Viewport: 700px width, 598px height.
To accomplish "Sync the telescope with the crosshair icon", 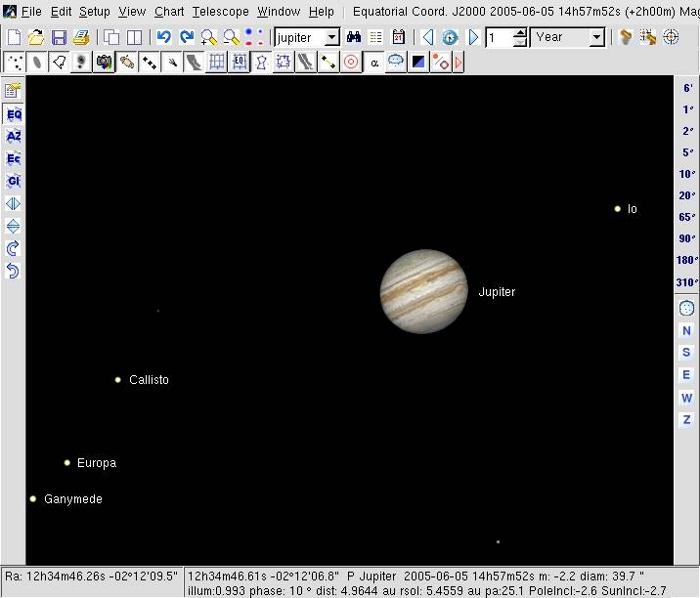I will click(x=671, y=37).
